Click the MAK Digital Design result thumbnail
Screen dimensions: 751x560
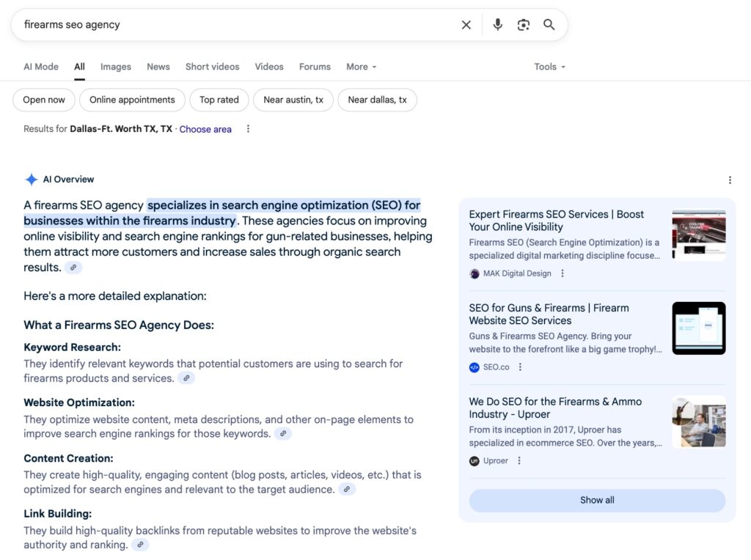pos(699,235)
